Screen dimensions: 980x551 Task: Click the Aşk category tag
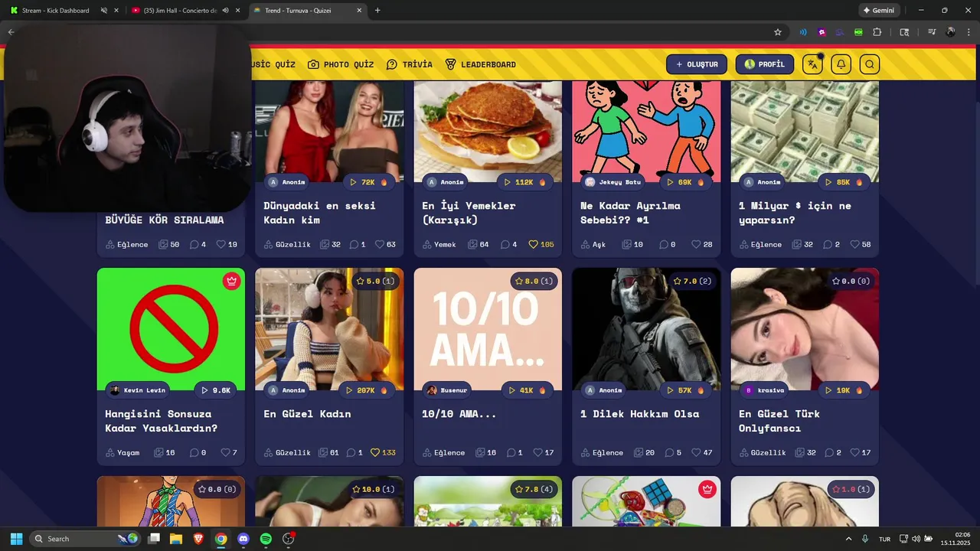coord(593,244)
